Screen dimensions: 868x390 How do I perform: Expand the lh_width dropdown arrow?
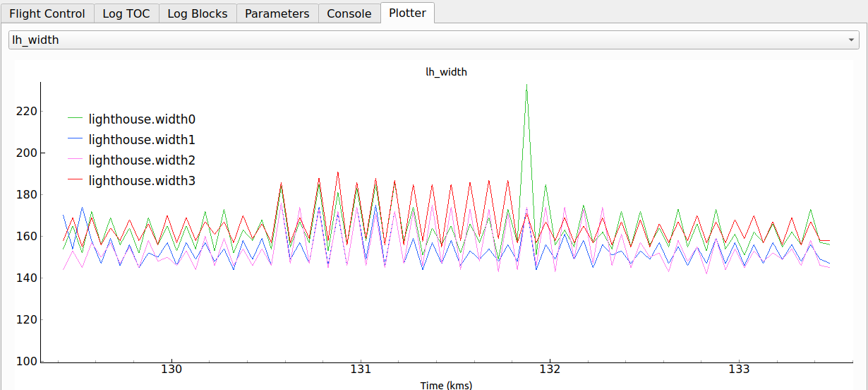point(852,40)
